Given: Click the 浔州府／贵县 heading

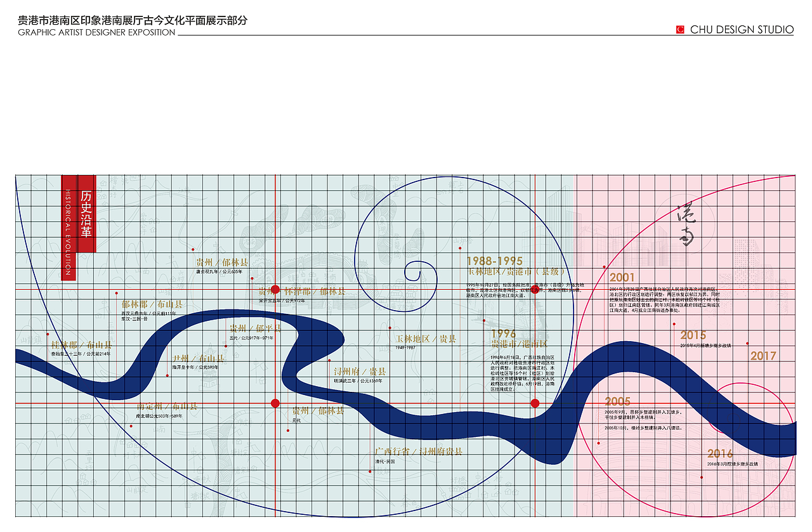Looking at the screenshot, I should pyautogui.click(x=360, y=372).
